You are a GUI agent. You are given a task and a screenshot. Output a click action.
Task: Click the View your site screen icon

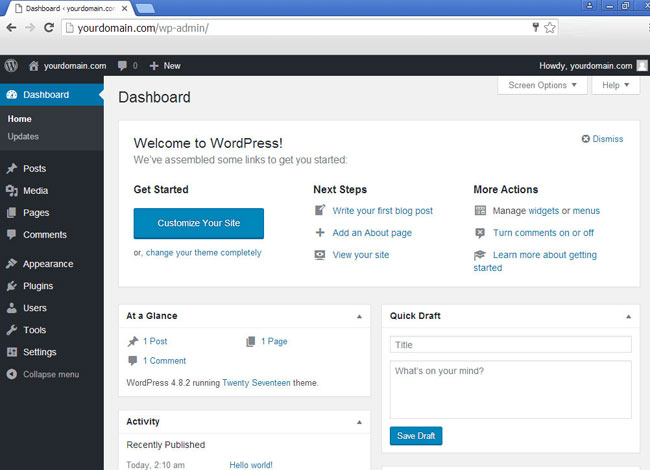[320, 254]
